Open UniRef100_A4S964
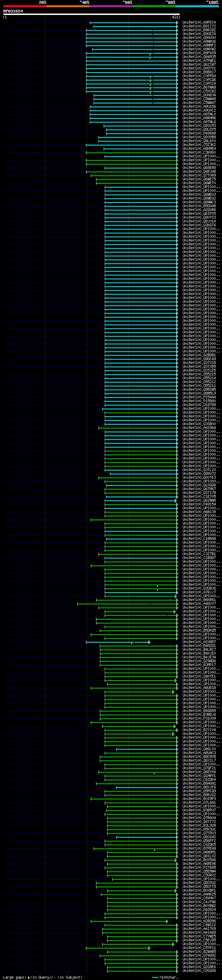 pyautogui.click(x=199, y=428)
